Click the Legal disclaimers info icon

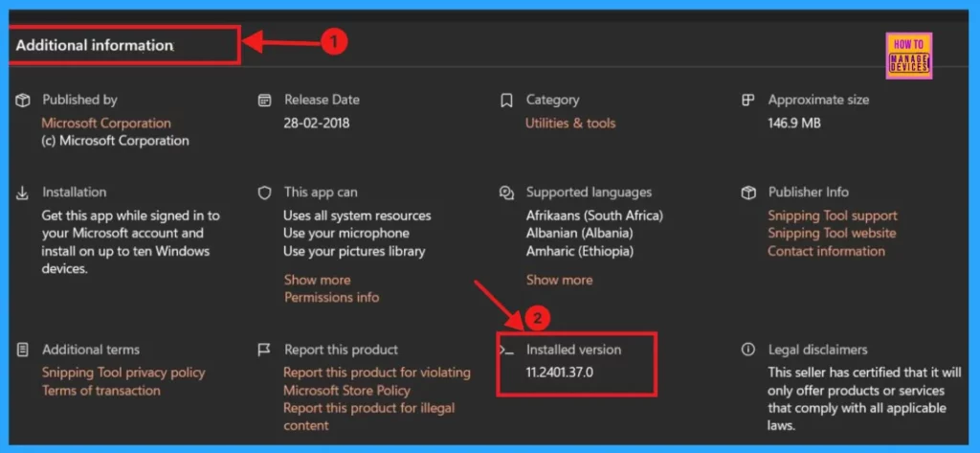click(748, 350)
